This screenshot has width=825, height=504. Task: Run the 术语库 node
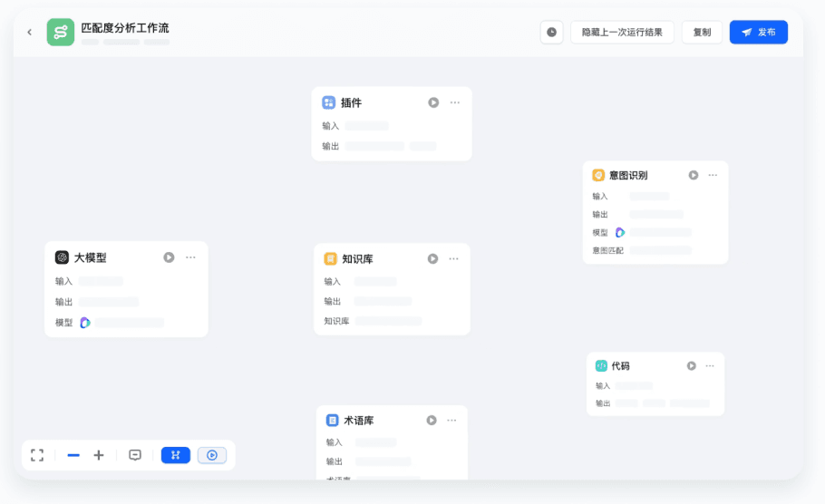432,421
